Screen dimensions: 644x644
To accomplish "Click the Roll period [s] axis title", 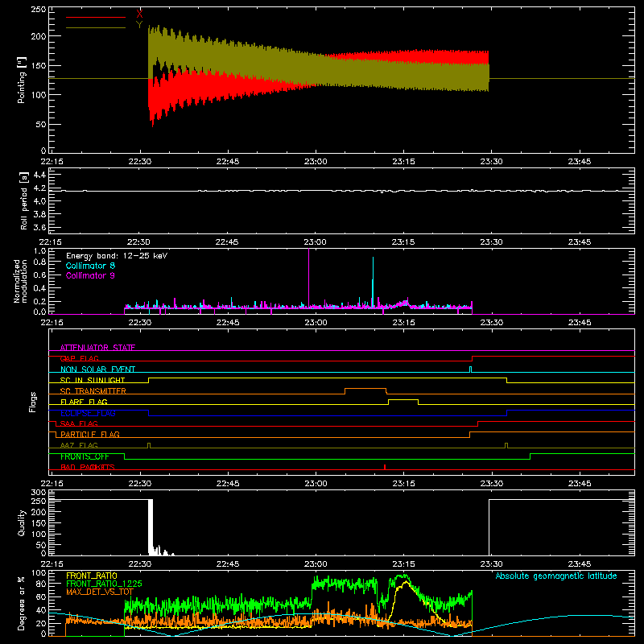I will tap(24, 200).
